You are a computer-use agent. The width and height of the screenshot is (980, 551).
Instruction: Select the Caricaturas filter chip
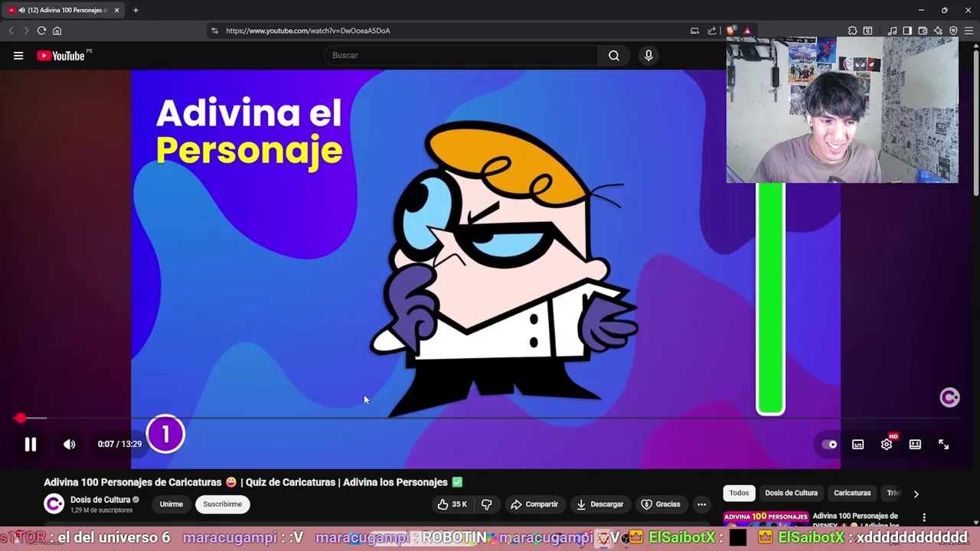pos(852,493)
